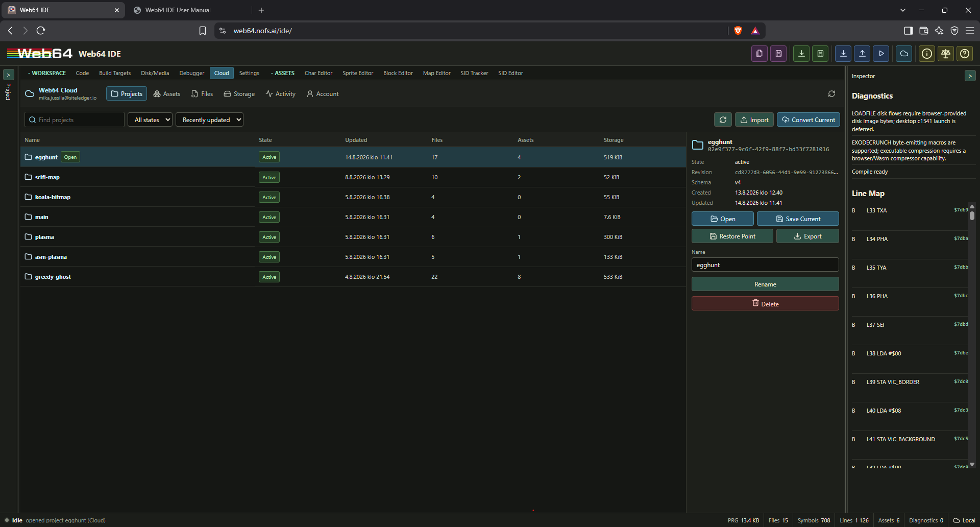Image resolution: width=980 pixels, height=527 pixels.
Task: Click the blue download arrow icon
Action: coord(843,54)
